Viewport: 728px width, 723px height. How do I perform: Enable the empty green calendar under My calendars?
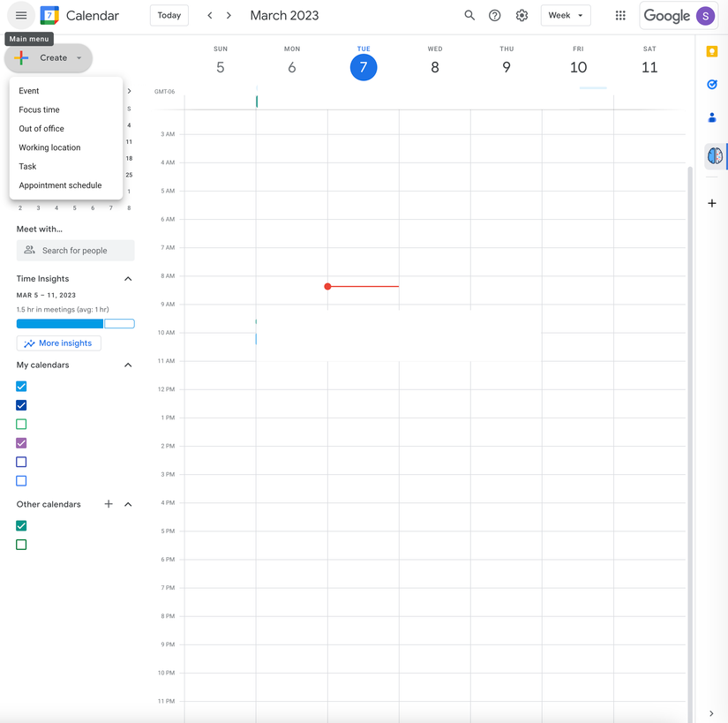21,425
